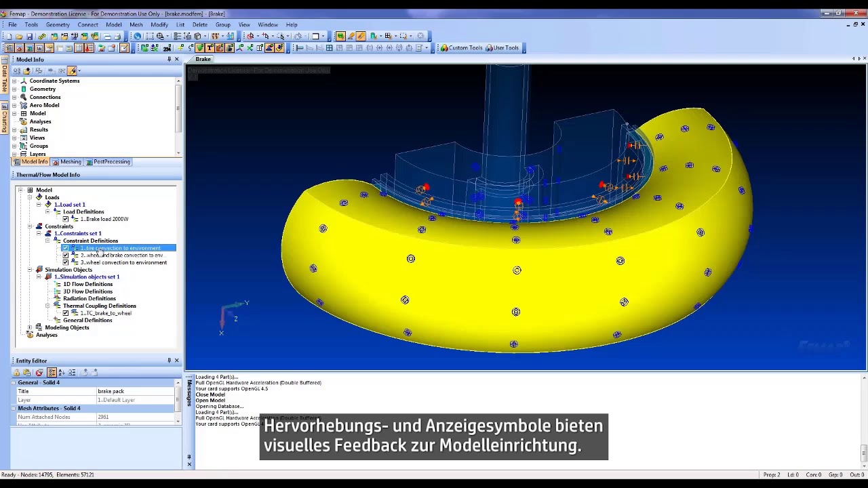The height and width of the screenshot is (488, 868).
Task: Collapse the General - Solid 4 section
Action: [x=14, y=382]
